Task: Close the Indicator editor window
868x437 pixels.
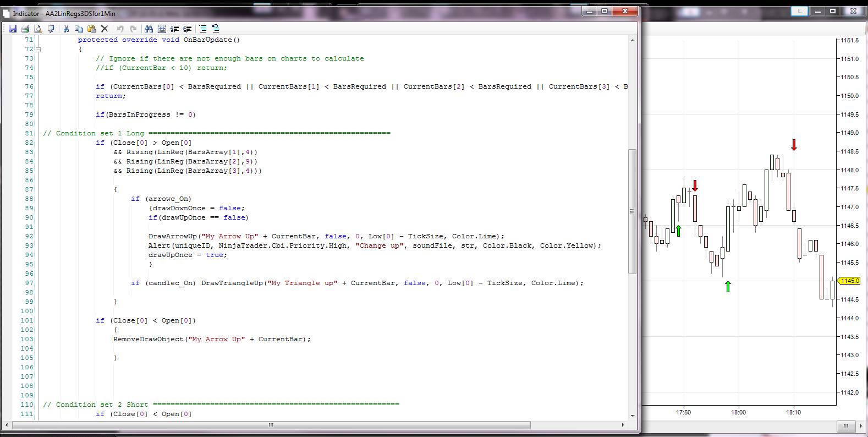Action: [x=625, y=11]
